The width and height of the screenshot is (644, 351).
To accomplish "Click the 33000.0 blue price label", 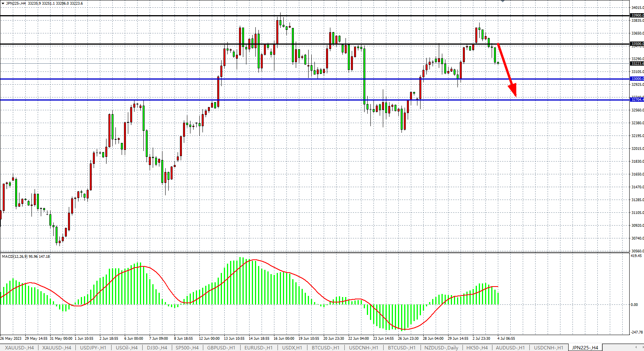I will [x=637, y=79].
